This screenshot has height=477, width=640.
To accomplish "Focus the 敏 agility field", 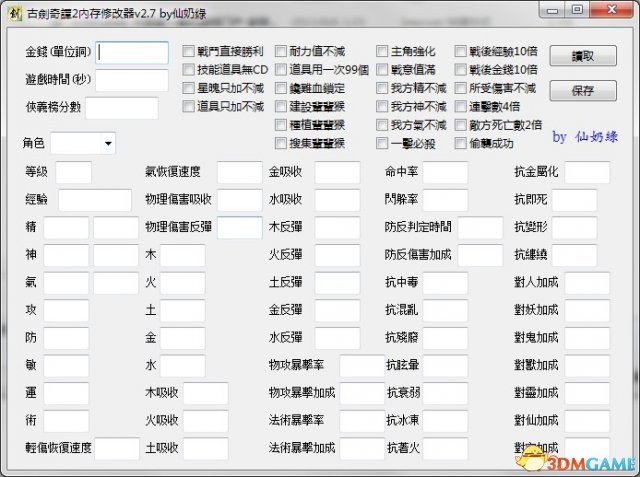I will (66, 366).
